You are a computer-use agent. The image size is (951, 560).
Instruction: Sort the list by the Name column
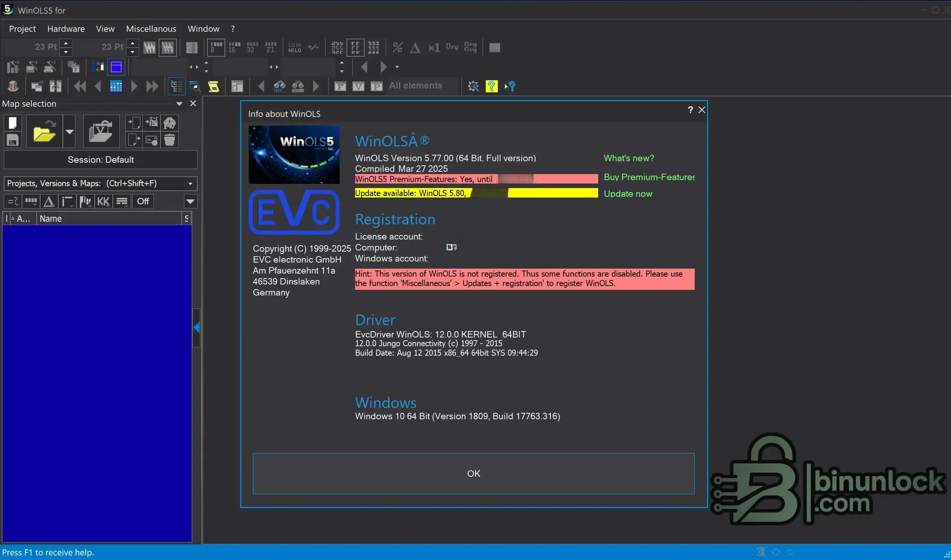[x=109, y=219]
